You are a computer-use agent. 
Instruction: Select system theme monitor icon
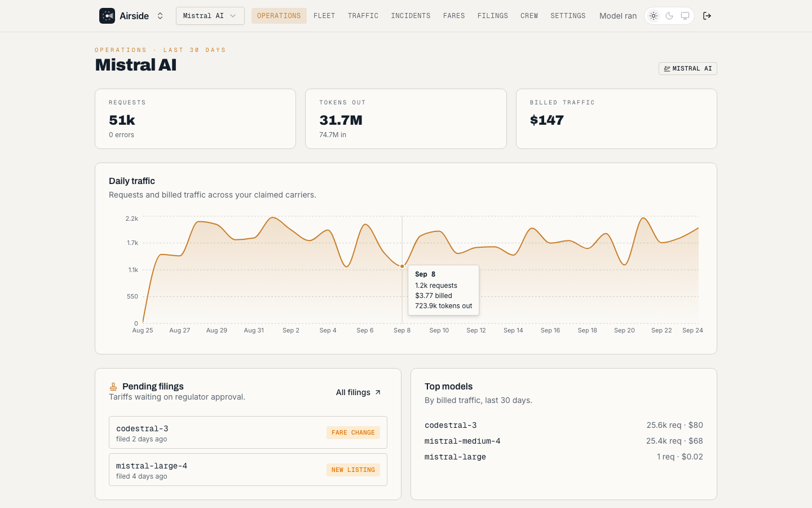point(685,16)
